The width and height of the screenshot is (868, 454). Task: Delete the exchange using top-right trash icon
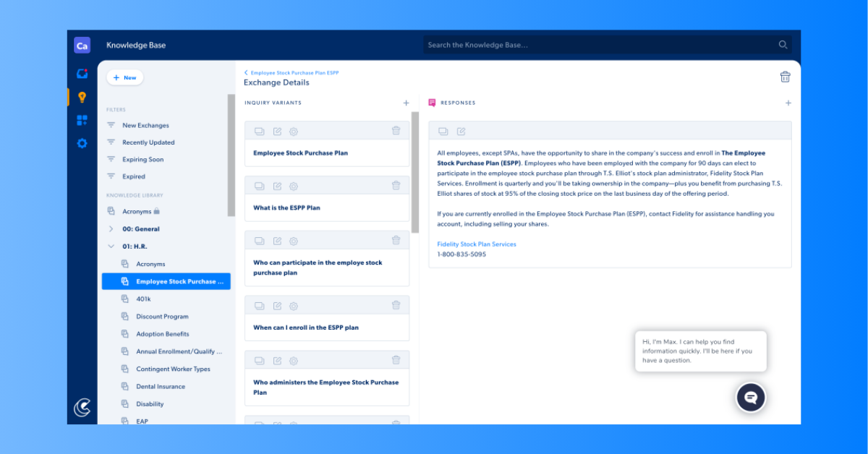[x=785, y=77]
